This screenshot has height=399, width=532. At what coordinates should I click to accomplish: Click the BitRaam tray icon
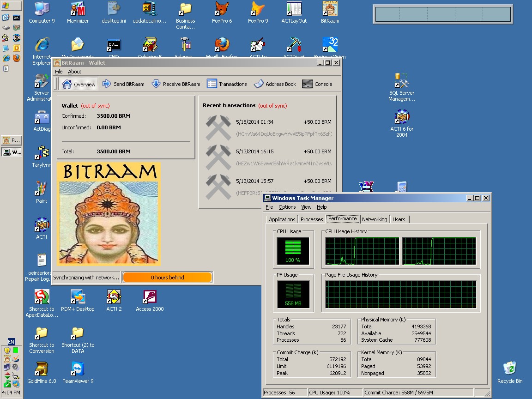[7, 359]
